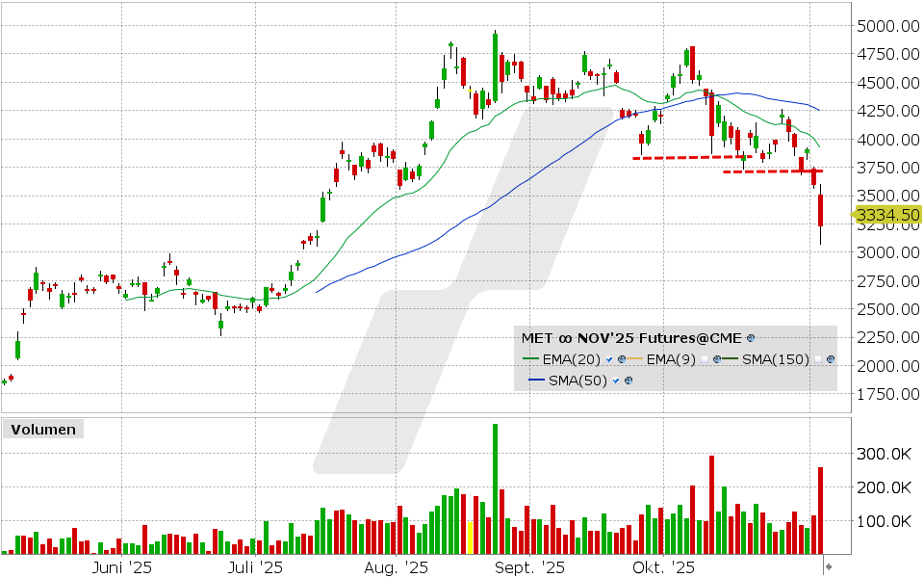Enable the SMA(150) overlay checkbox
The width and height of the screenshot is (924, 578).
(817, 360)
